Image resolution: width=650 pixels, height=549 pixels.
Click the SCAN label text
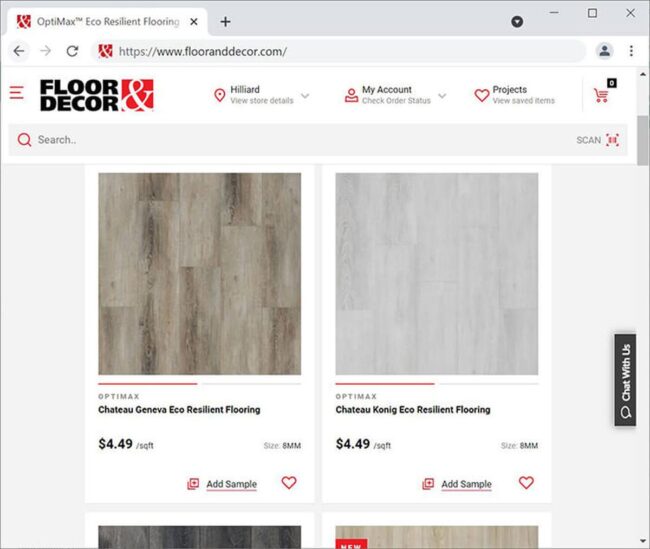coord(589,140)
